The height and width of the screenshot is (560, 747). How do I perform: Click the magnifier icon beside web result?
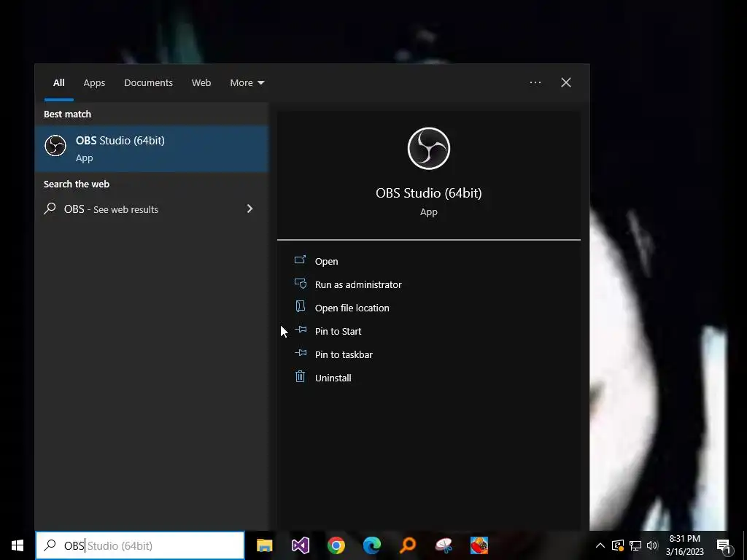click(x=50, y=209)
